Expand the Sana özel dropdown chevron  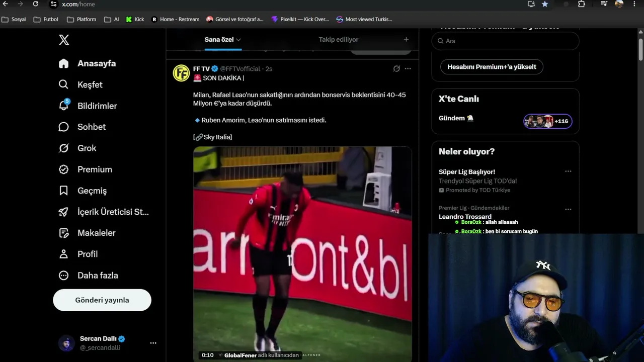[238, 40]
